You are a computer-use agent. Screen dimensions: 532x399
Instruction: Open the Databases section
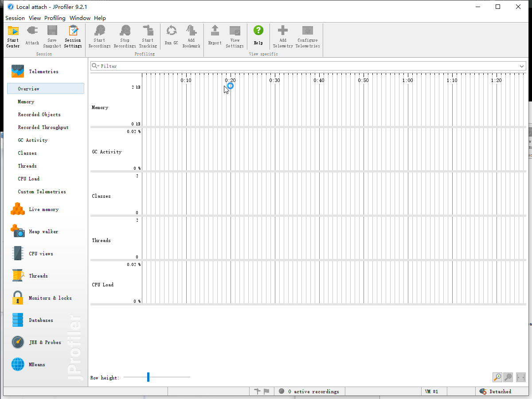pyautogui.click(x=41, y=320)
